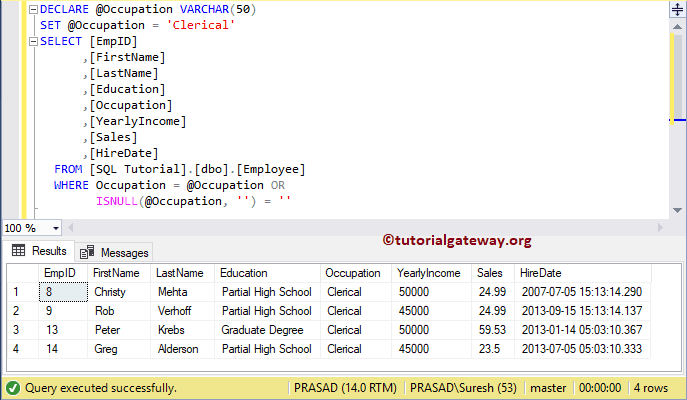Click the vertical scrollbar up arrow
This screenshot has width=687, height=400.
coord(677,27)
